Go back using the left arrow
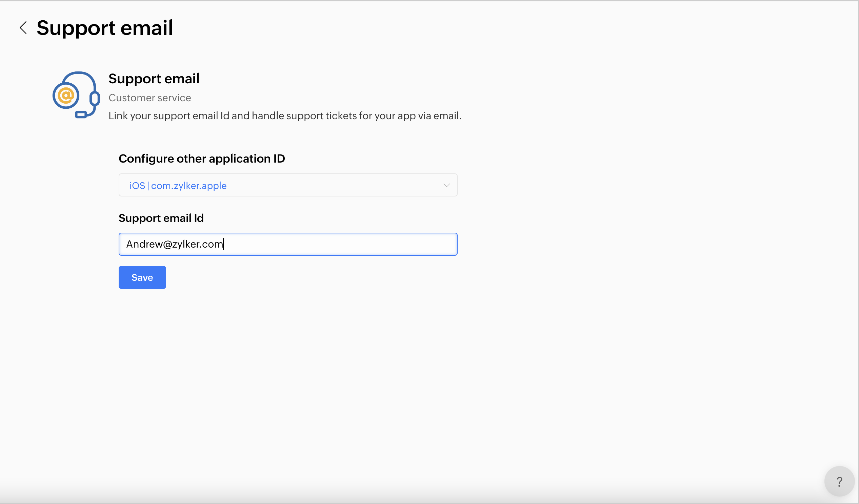Screen dimensions: 859x504 pos(23,27)
